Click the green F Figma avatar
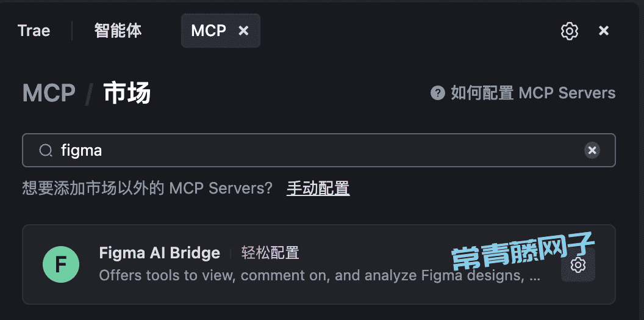The height and width of the screenshot is (320, 644). (x=61, y=264)
